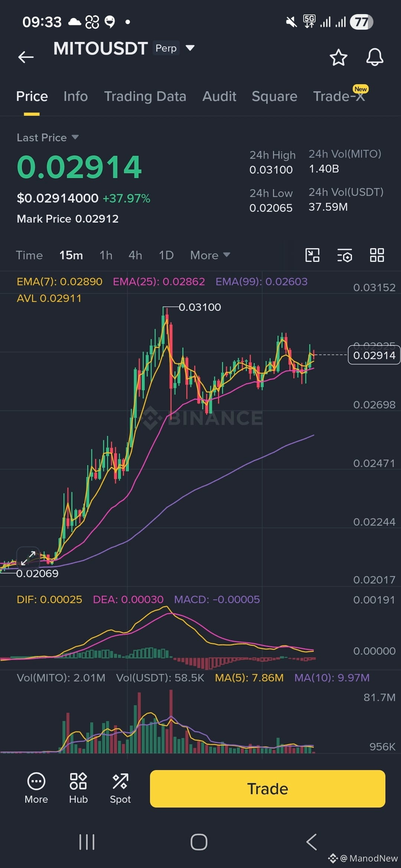Tap Android back navigation button
The image size is (401, 868).
pyautogui.click(x=312, y=842)
